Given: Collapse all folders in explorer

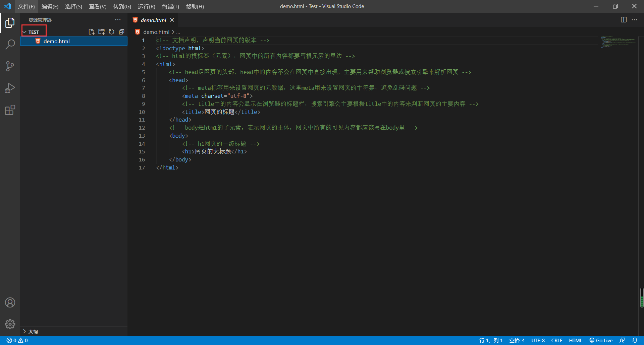Looking at the screenshot, I should point(121,32).
